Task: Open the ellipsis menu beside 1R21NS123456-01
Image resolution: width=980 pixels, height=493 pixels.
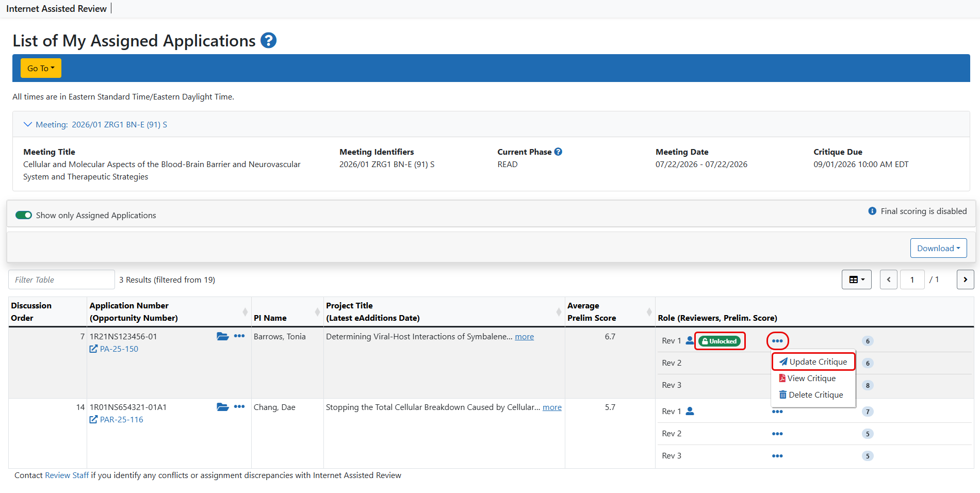Action: pos(239,336)
